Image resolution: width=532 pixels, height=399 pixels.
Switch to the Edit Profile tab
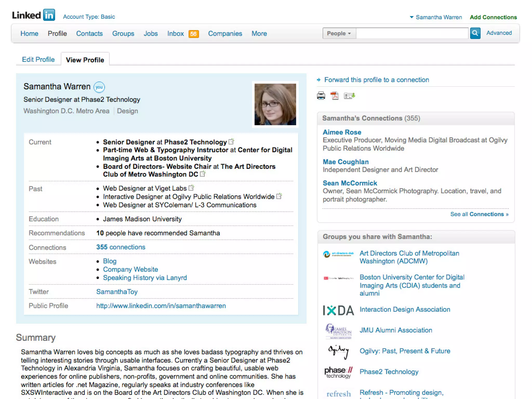tap(38, 59)
